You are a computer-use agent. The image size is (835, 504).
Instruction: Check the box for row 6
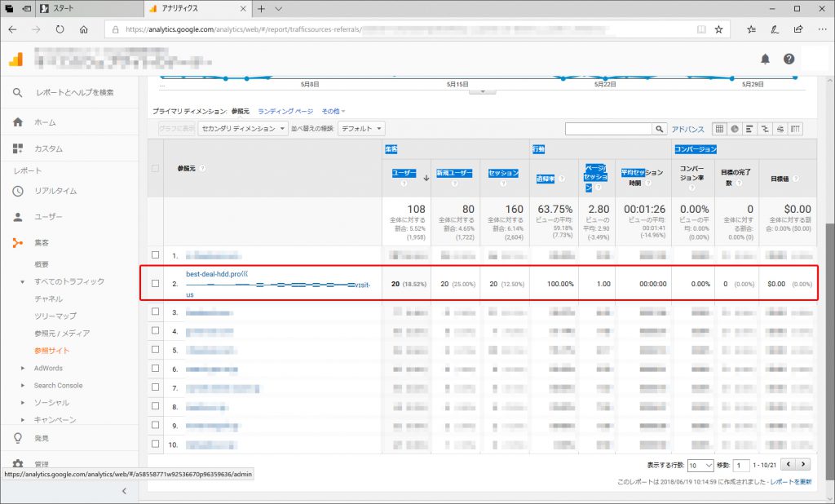click(155, 368)
